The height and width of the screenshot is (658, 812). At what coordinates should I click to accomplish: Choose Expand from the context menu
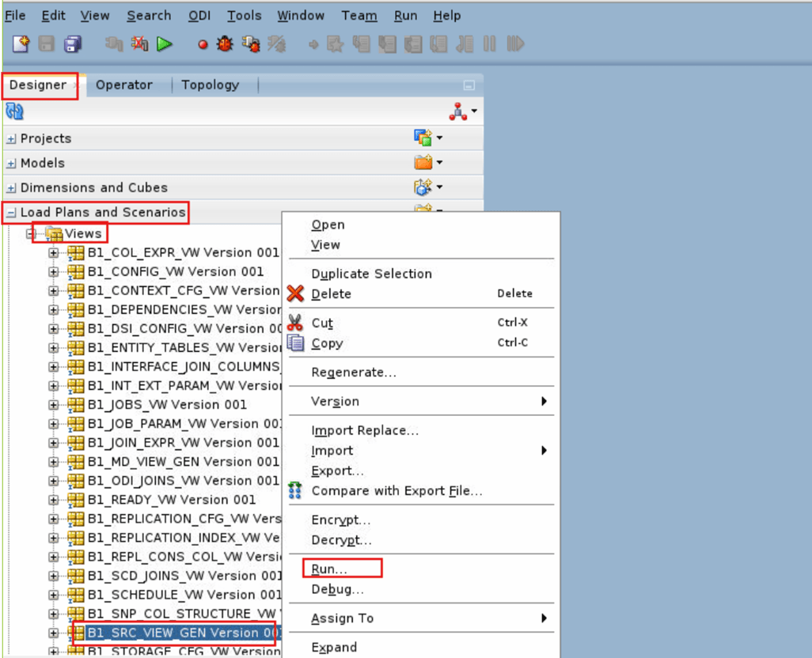coord(334,647)
